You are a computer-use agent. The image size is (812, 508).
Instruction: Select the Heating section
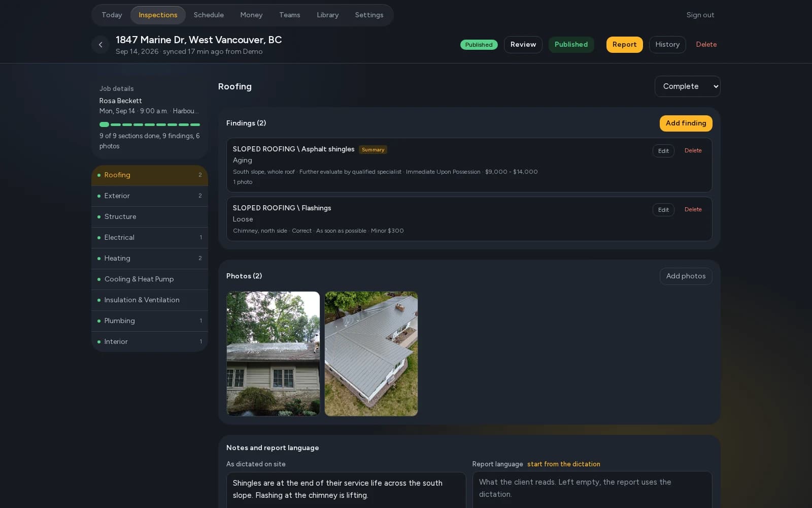(x=150, y=259)
